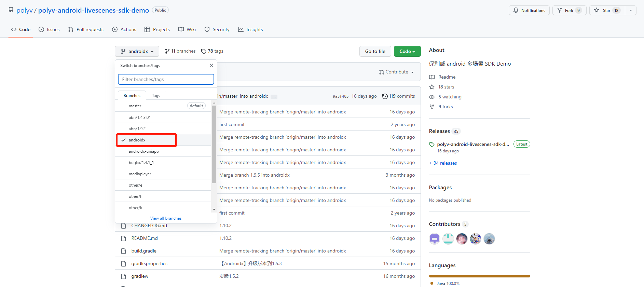
Task: Open the Actions tab
Action: [x=124, y=29]
